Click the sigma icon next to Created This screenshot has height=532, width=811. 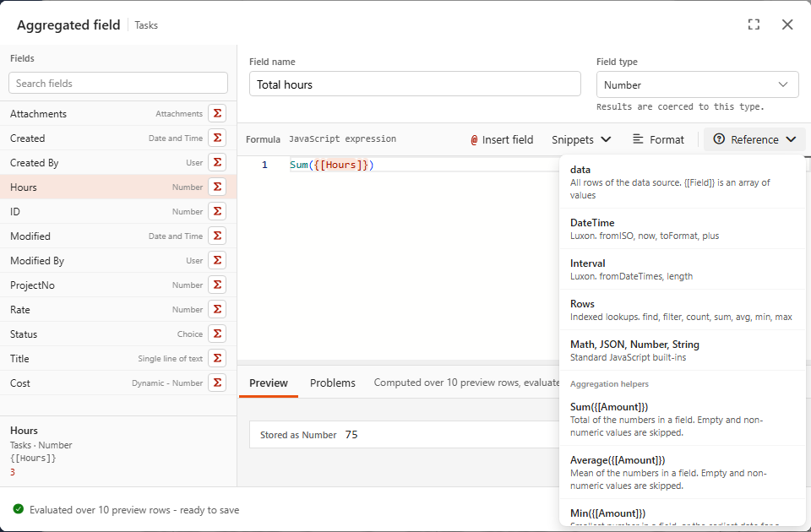coord(217,138)
